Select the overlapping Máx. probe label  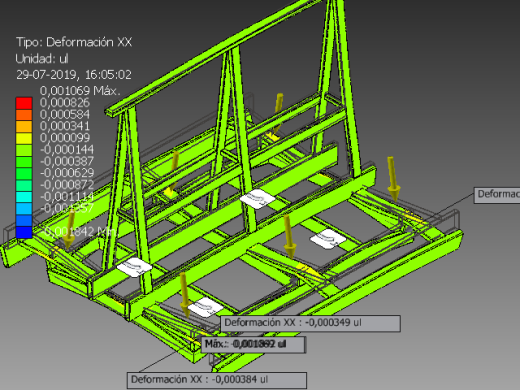pyautogui.click(x=253, y=344)
